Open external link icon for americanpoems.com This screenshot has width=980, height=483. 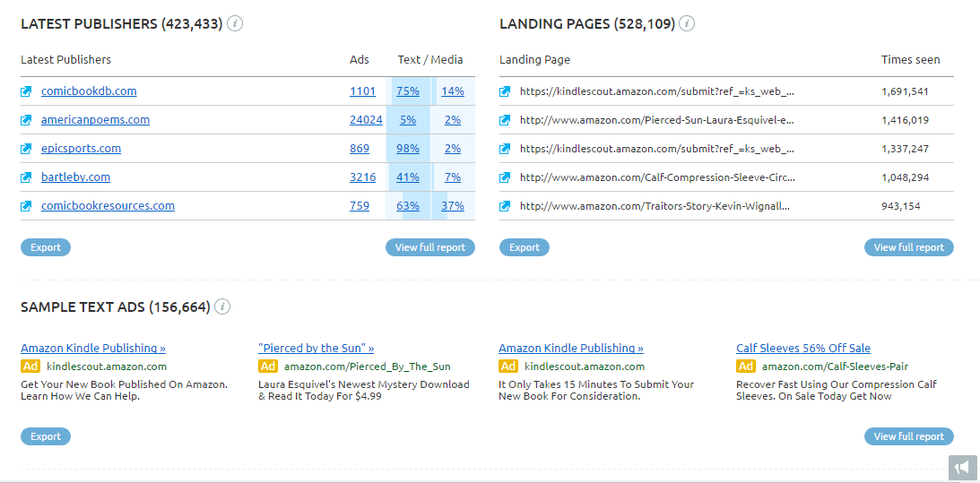27,120
